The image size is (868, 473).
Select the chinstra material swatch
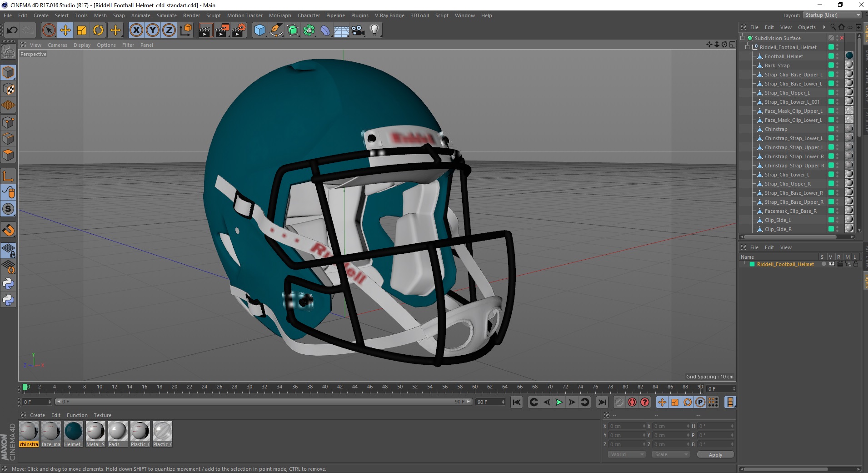(29, 434)
